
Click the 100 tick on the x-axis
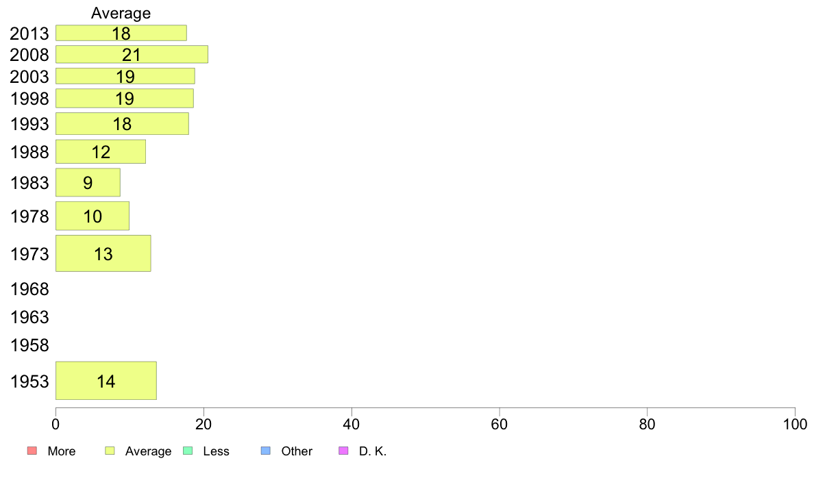coord(795,424)
